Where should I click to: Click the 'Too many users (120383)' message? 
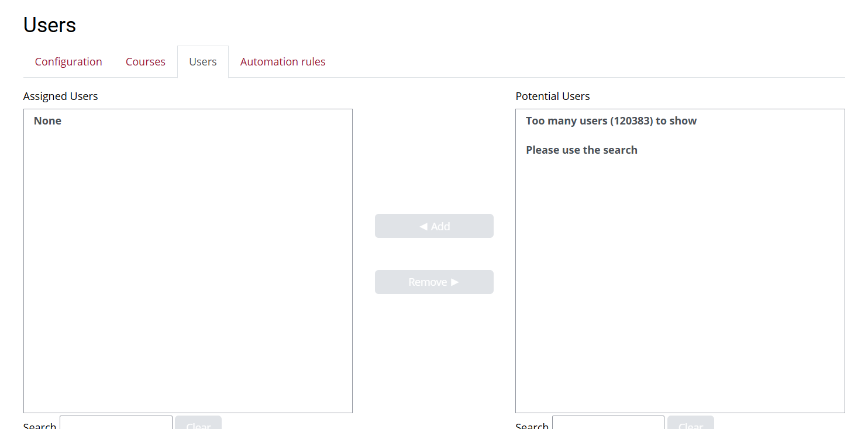click(611, 121)
